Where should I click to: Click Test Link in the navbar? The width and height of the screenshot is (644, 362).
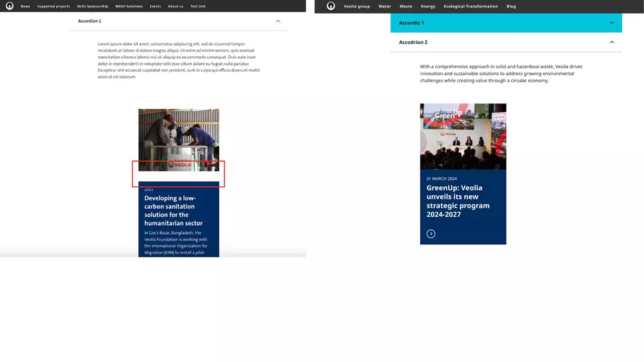tap(198, 6)
